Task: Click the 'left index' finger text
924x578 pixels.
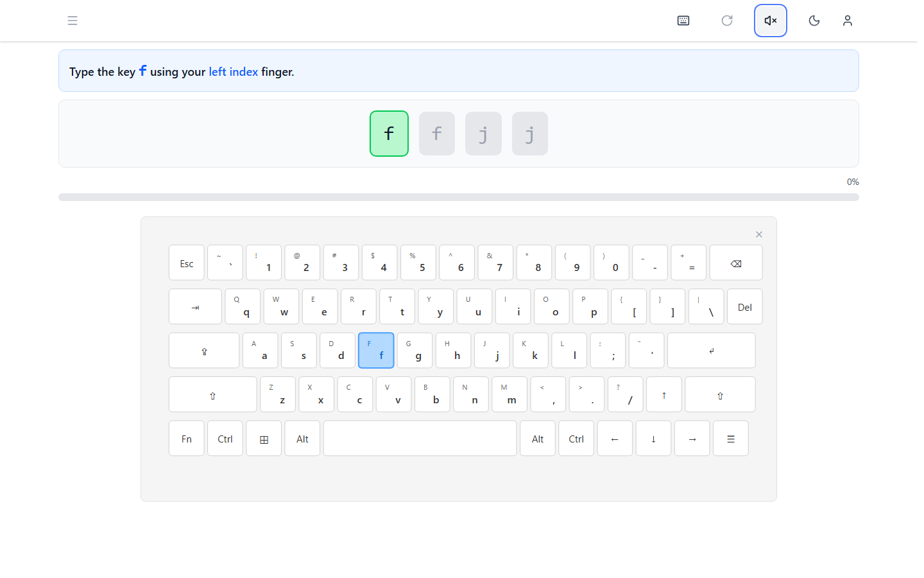Action: point(234,72)
